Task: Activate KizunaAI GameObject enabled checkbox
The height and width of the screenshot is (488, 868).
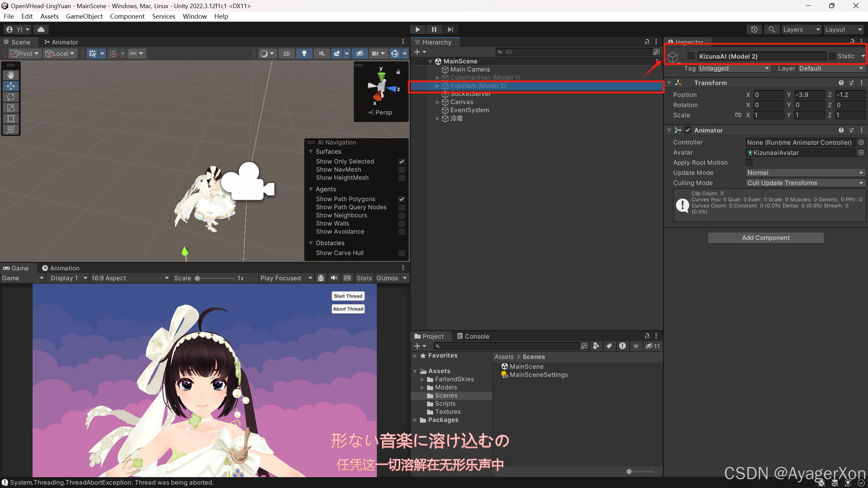Action: (x=691, y=56)
